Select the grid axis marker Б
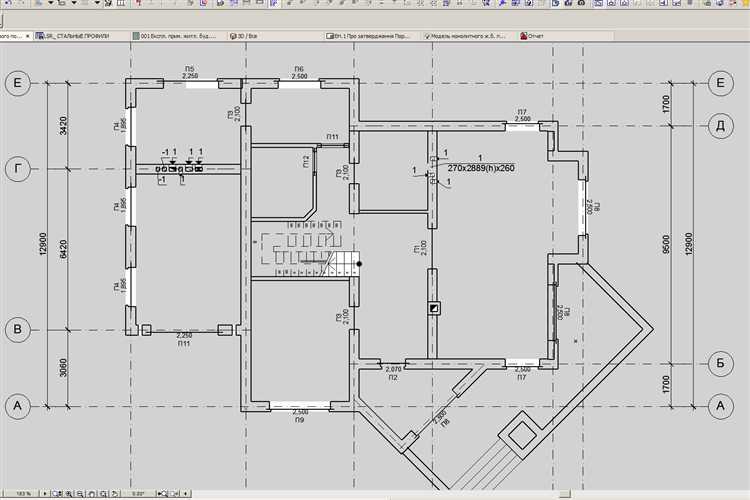Viewport: 750px width, 500px height. (720, 363)
